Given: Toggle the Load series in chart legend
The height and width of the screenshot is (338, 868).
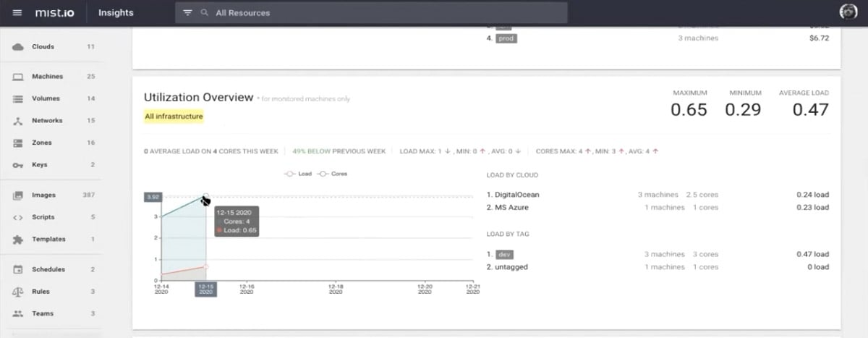Looking at the screenshot, I should click(298, 174).
